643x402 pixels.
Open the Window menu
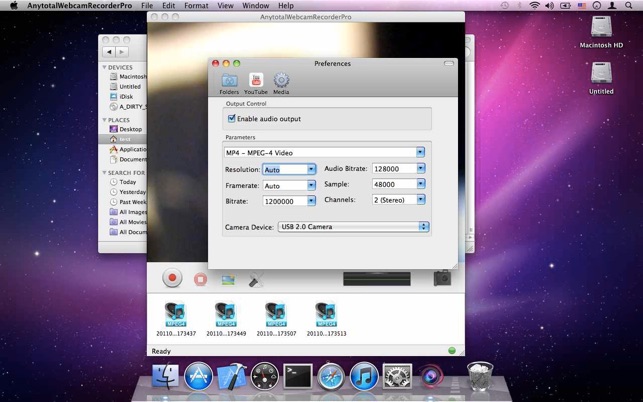coord(255,6)
